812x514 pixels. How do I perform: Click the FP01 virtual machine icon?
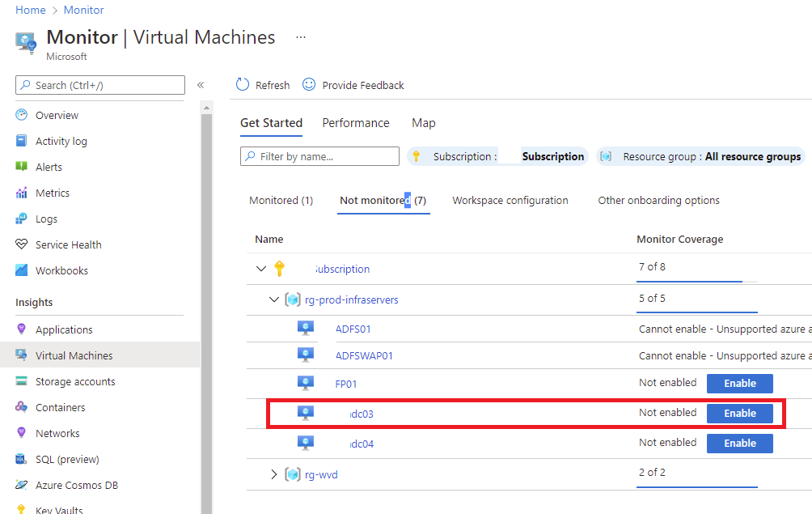coord(306,384)
